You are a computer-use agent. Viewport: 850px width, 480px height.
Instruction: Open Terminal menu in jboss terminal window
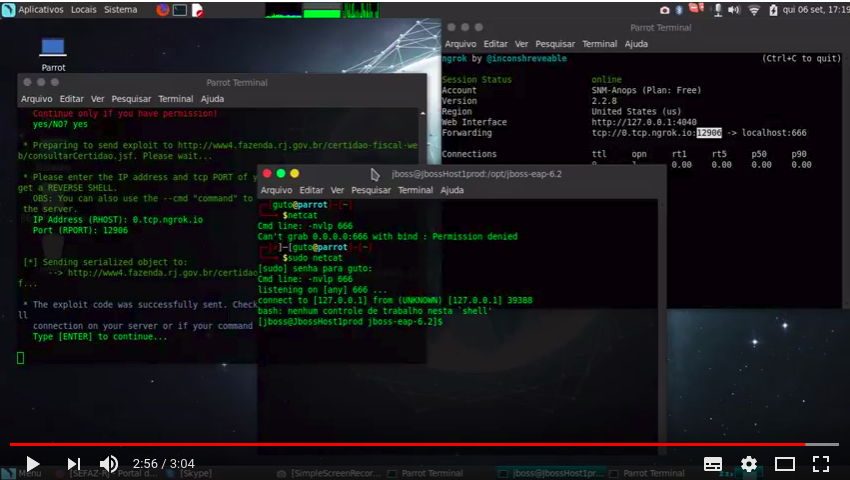pos(415,190)
